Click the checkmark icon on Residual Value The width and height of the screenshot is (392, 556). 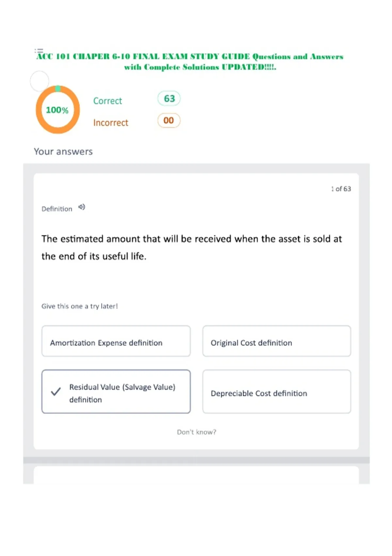coord(56,391)
